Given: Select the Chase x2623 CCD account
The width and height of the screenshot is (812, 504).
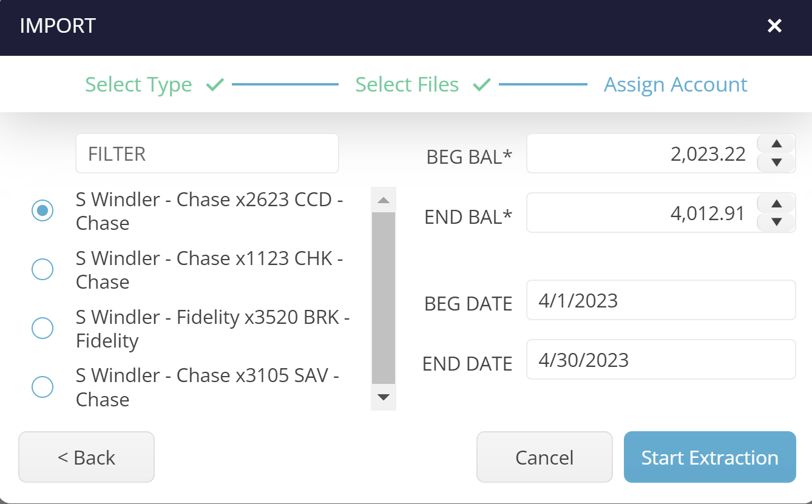Looking at the screenshot, I should [42, 210].
